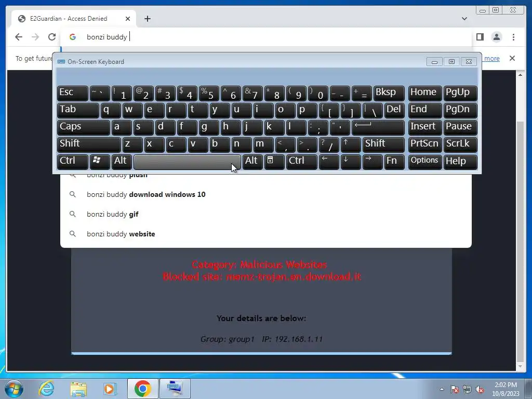The width and height of the screenshot is (532, 399).
Task: Toggle the right Shift key on the keyboard
Action: [x=383, y=144]
